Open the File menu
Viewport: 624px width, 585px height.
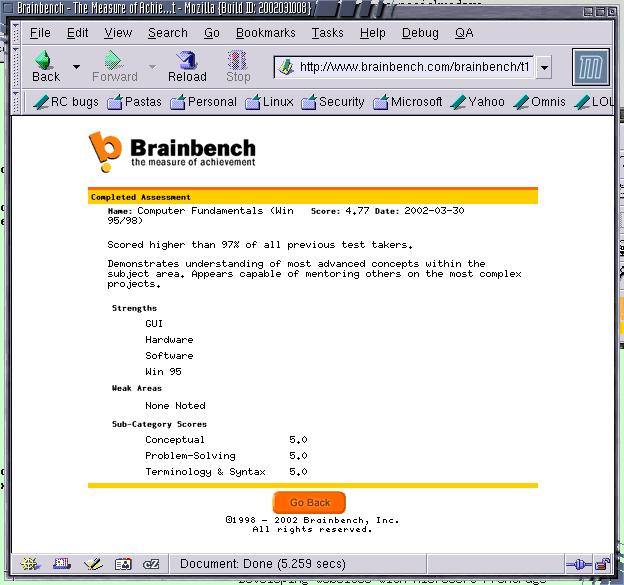click(x=40, y=33)
